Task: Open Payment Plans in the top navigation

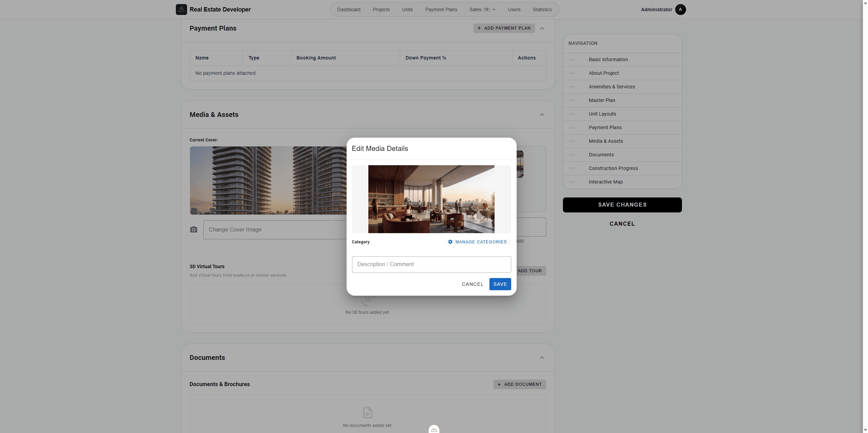Action: (441, 10)
